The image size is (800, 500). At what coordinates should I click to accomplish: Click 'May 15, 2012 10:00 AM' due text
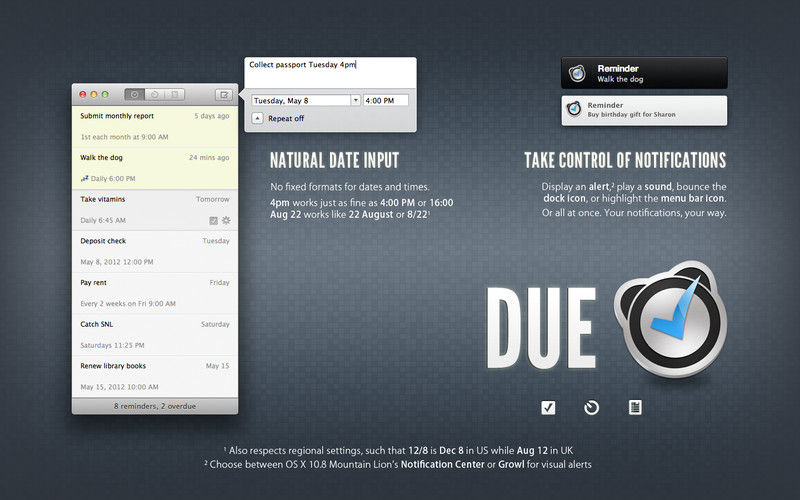click(119, 387)
